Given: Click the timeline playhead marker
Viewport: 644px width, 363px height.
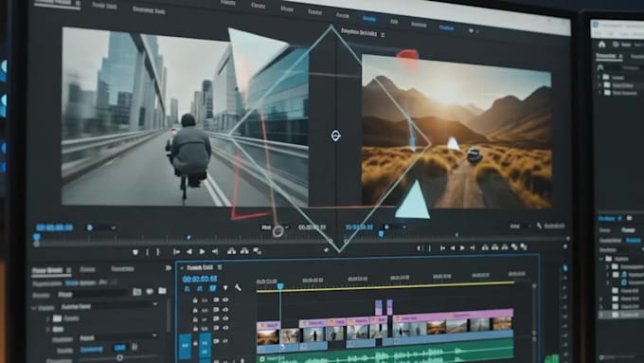Looking at the screenshot, I should point(280,285).
